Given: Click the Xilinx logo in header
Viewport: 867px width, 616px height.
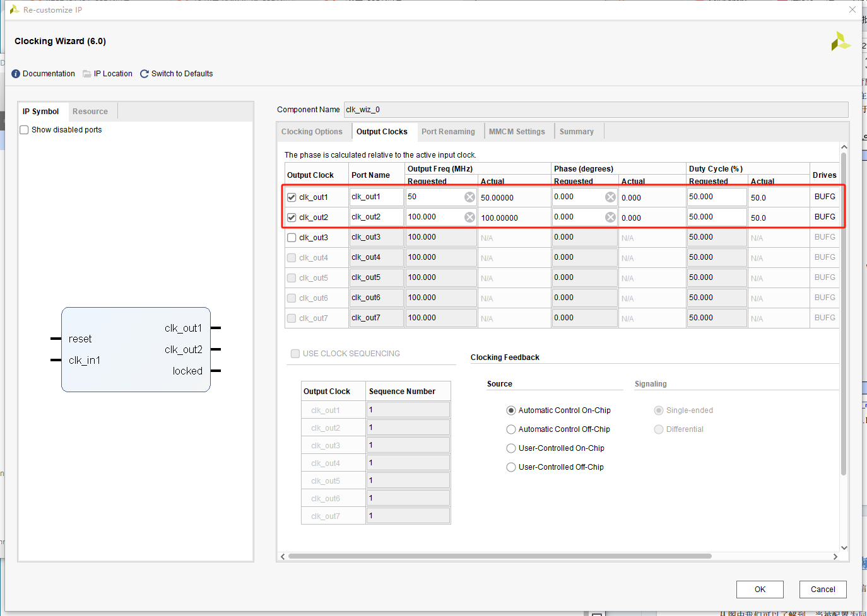Looking at the screenshot, I should [x=840, y=42].
